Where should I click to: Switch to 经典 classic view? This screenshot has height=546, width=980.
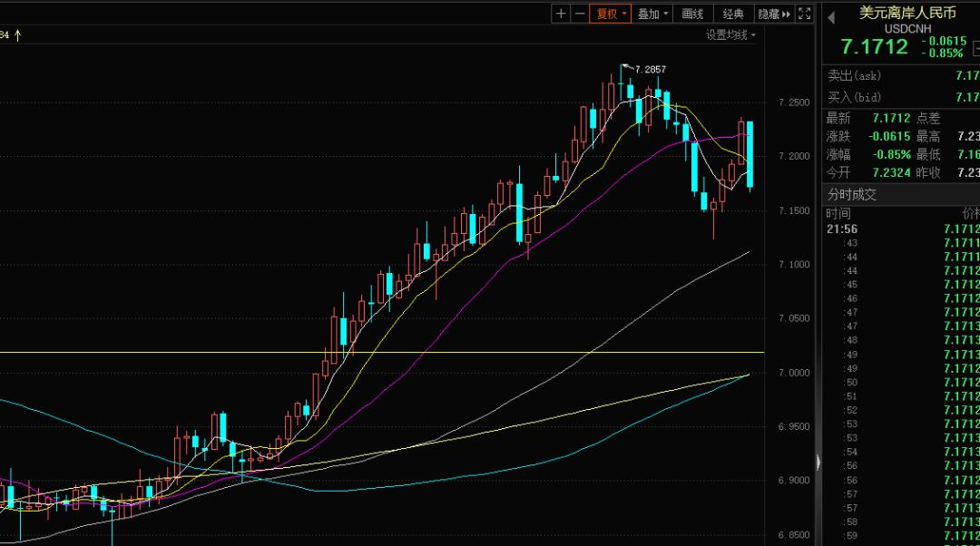tap(733, 14)
